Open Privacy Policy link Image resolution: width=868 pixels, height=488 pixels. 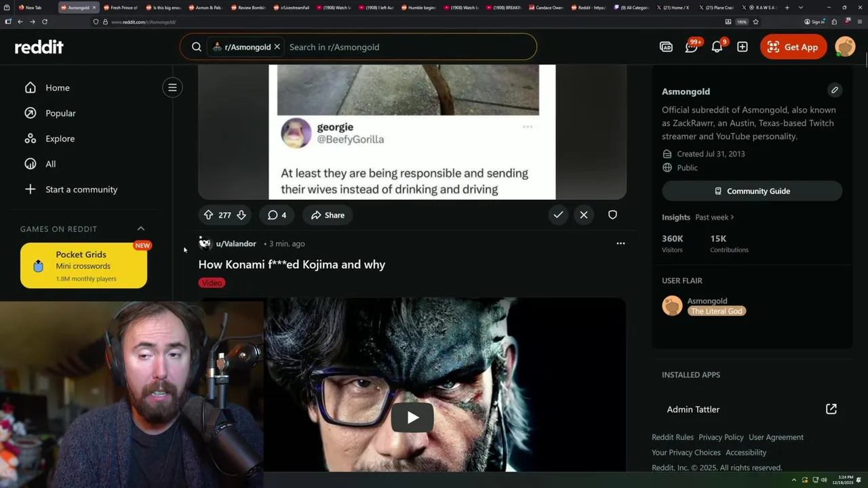pyautogui.click(x=721, y=437)
